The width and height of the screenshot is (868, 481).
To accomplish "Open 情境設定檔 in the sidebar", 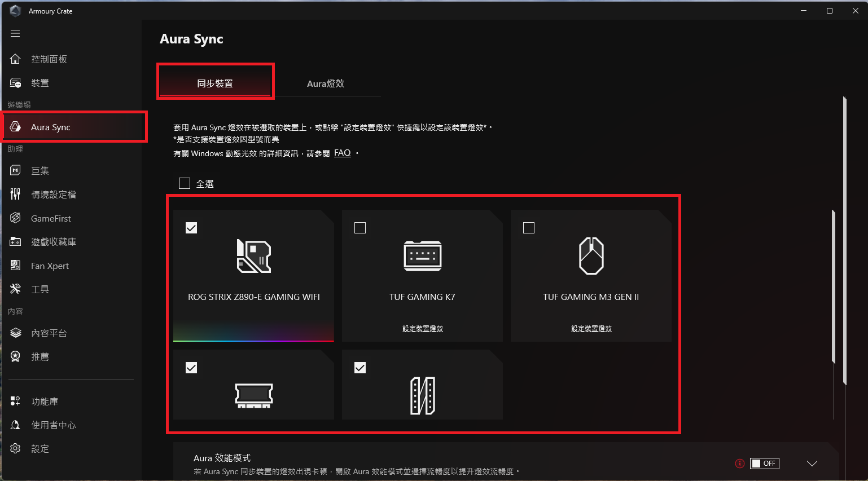I will pos(54,194).
